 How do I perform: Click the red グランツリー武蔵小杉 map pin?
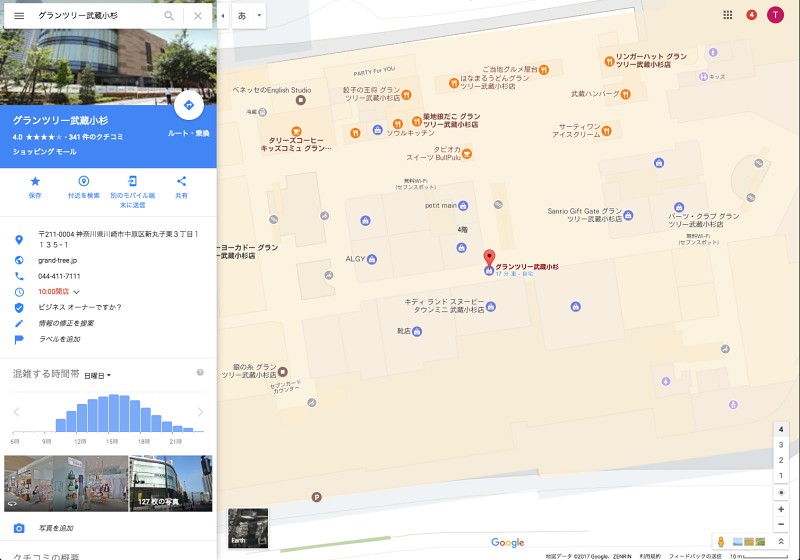click(x=489, y=258)
